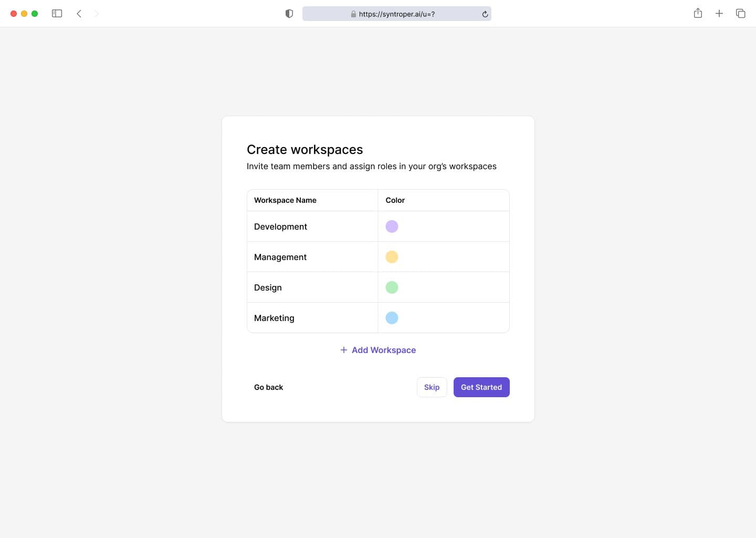Go back using the browser back arrow
The image size is (756, 538).
coord(79,14)
